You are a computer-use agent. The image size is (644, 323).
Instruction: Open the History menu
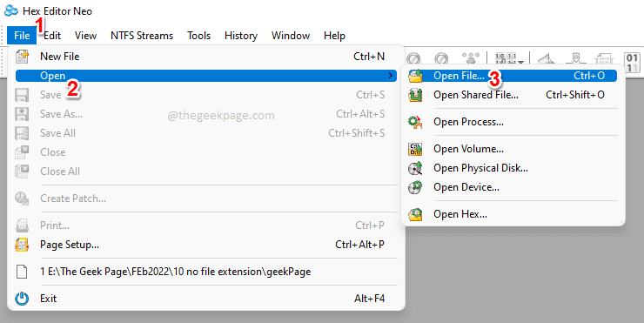coord(241,36)
